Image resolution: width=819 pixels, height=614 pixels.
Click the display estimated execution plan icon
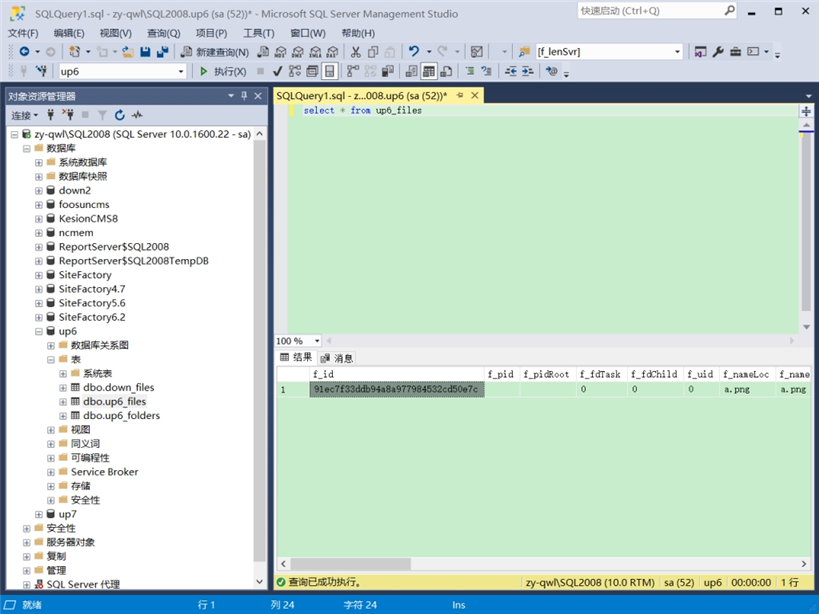click(x=296, y=71)
